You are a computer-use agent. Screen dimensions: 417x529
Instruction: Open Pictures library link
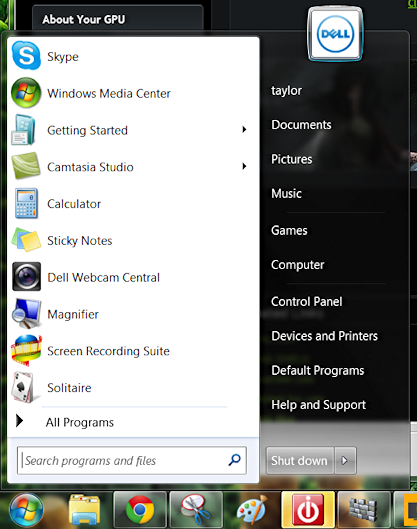click(x=292, y=159)
